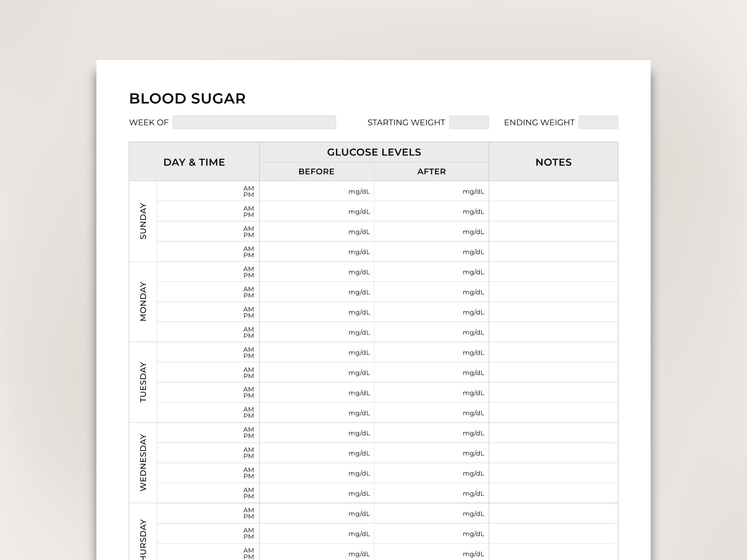Select the Starting Weight box
Viewport: 747px width, 560px height.
point(469,122)
